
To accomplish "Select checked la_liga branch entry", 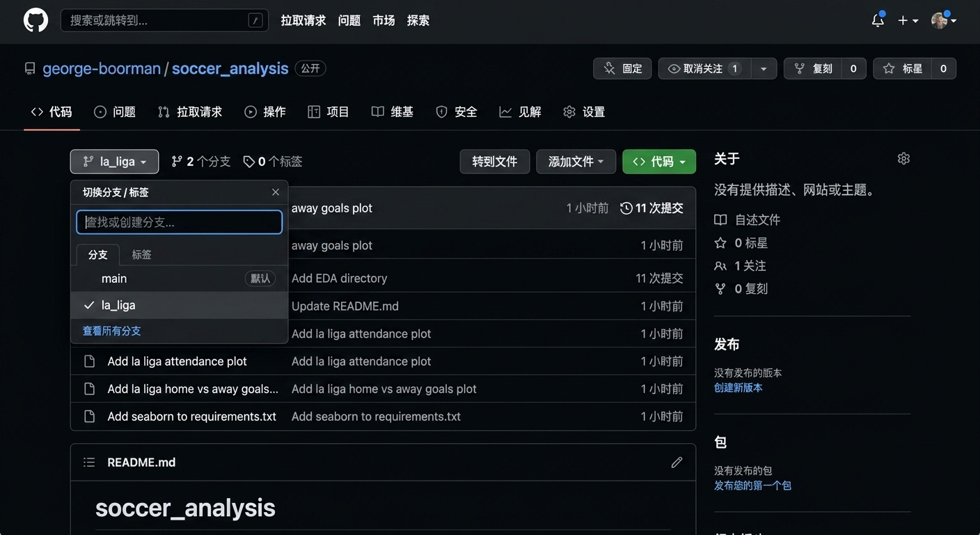I will pos(180,305).
